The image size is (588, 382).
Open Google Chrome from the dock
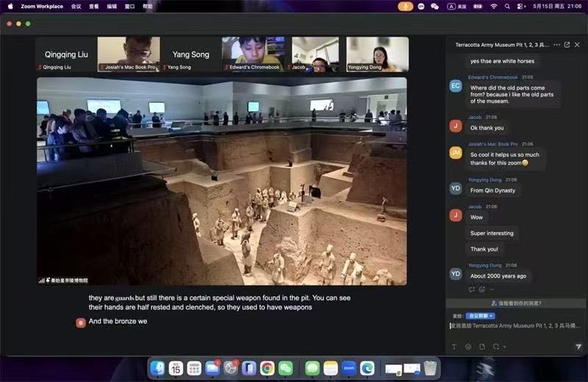pos(267,369)
